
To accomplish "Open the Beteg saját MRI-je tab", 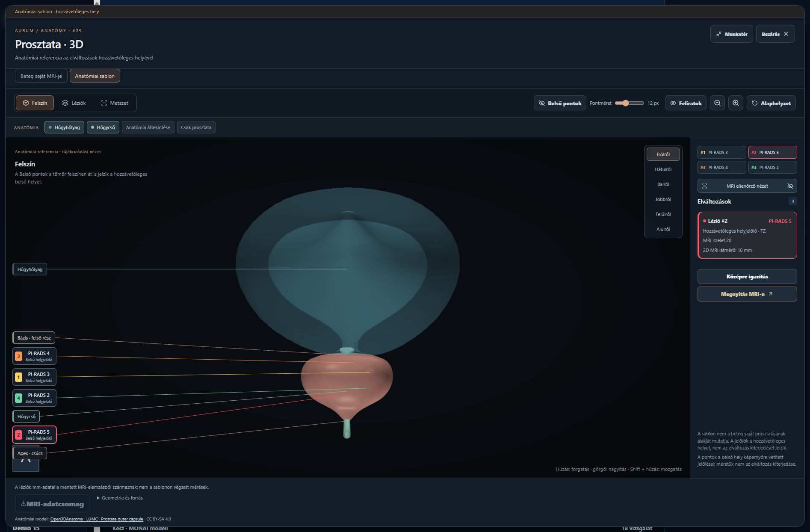I will (41, 76).
